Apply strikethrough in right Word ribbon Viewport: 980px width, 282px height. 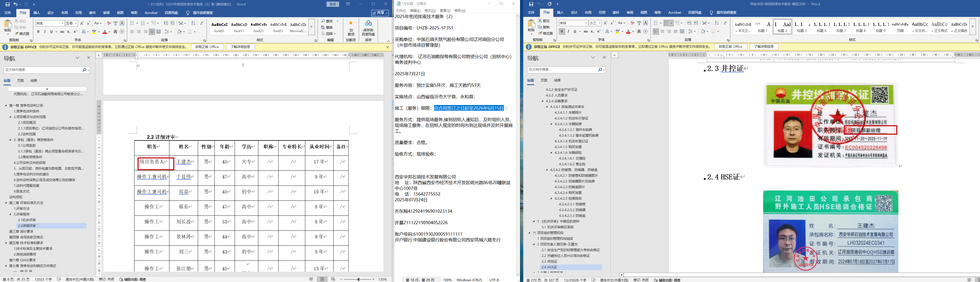tap(586, 32)
